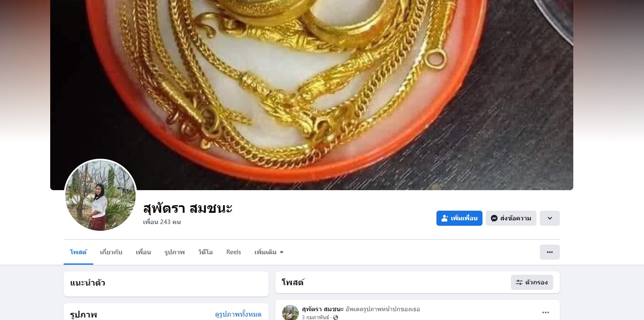
Task: Go to the เพื่อน tab
Action: click(143, 252)
